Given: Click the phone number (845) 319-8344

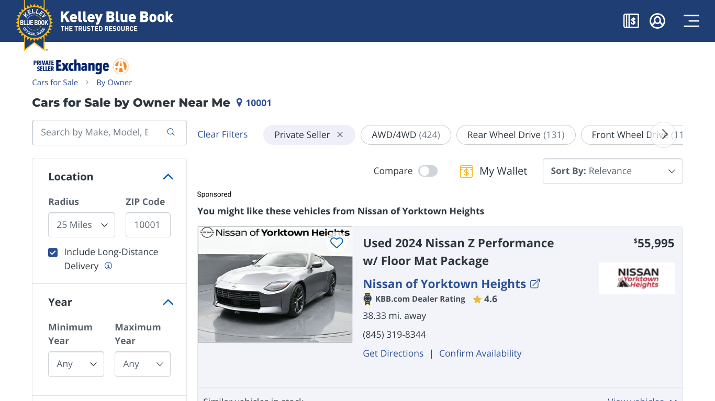Looking at the screenshot, I should 394,335.
